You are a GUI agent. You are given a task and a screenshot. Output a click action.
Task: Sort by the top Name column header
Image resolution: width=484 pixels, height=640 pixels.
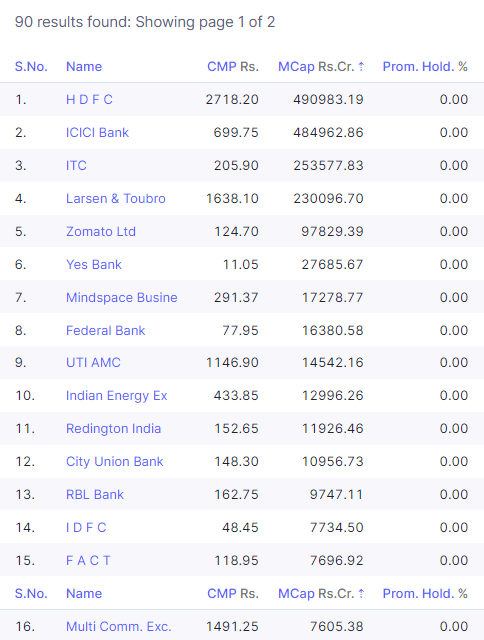tap(84, 67)
